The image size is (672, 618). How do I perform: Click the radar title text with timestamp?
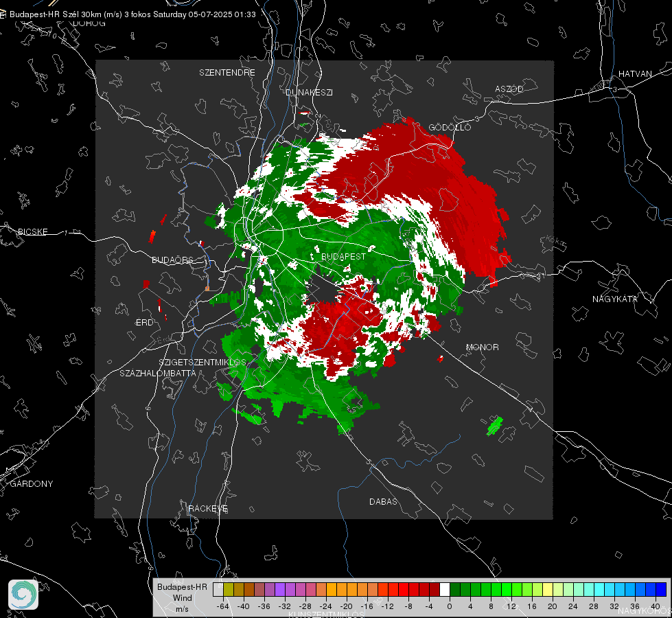click(132, 14)
